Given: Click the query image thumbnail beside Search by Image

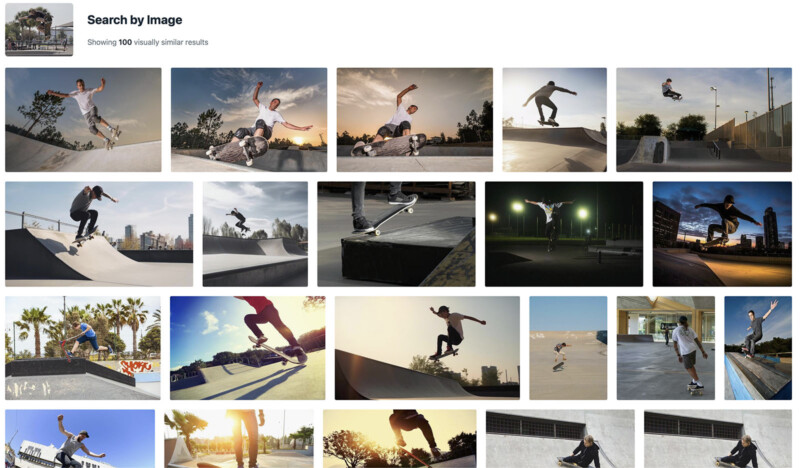Looking at the screenshot, I should pos(39,30).
